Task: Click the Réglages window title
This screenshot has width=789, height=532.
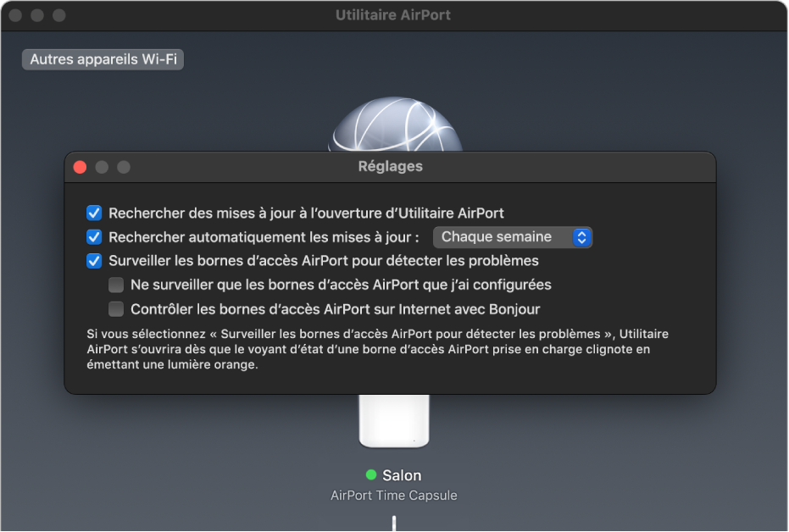Action: [391, 166]
